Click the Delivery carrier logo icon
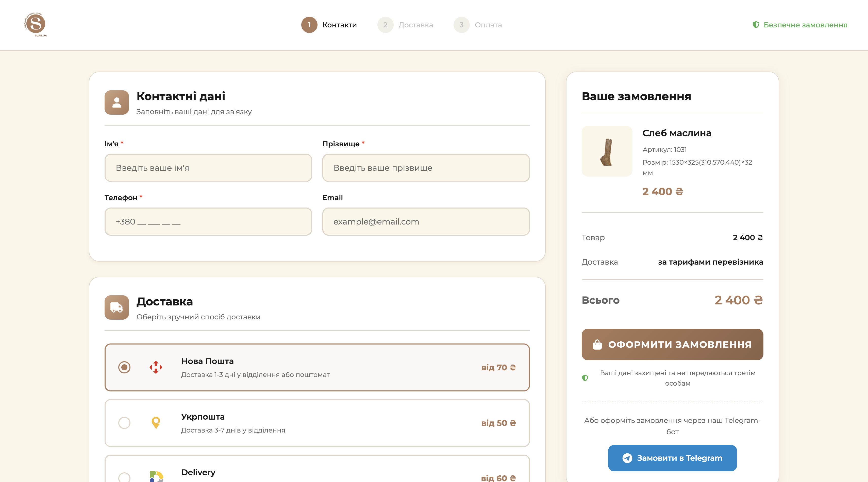 (156, 476)
